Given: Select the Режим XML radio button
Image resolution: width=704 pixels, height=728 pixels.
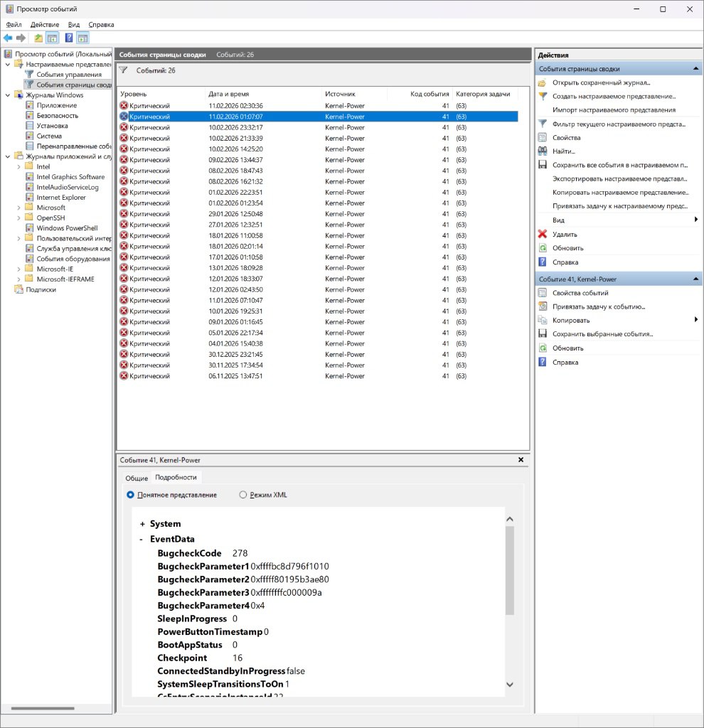Looking at the screenshot, I should click(243, 495).
